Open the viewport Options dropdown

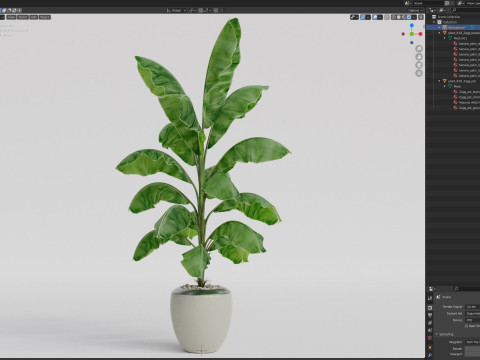point(415,10)
